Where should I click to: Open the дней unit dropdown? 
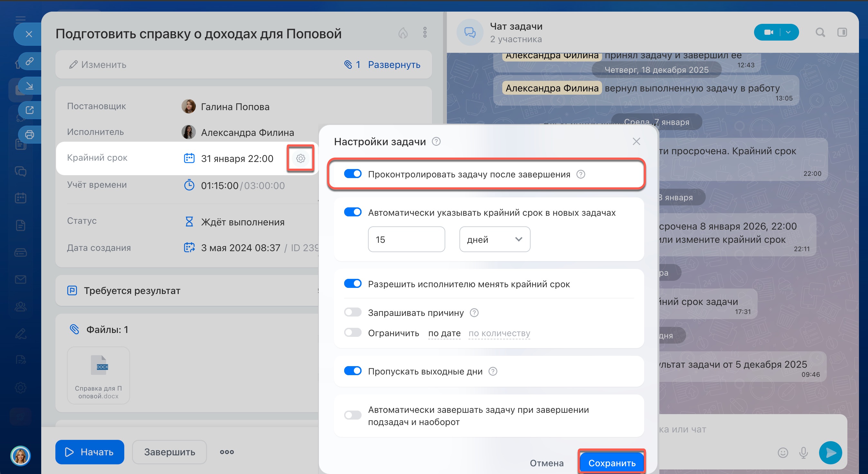point(494,239)
